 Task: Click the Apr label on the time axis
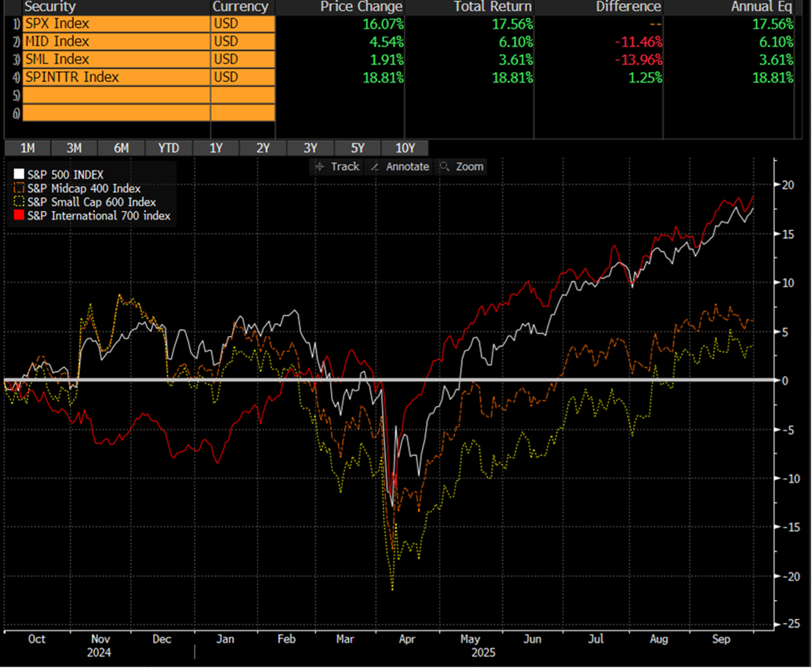pos(407,639)
